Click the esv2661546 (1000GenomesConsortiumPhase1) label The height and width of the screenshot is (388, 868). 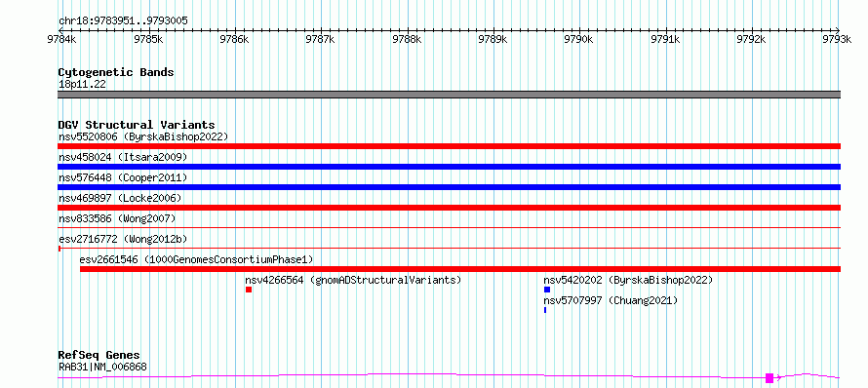point(196,259)
